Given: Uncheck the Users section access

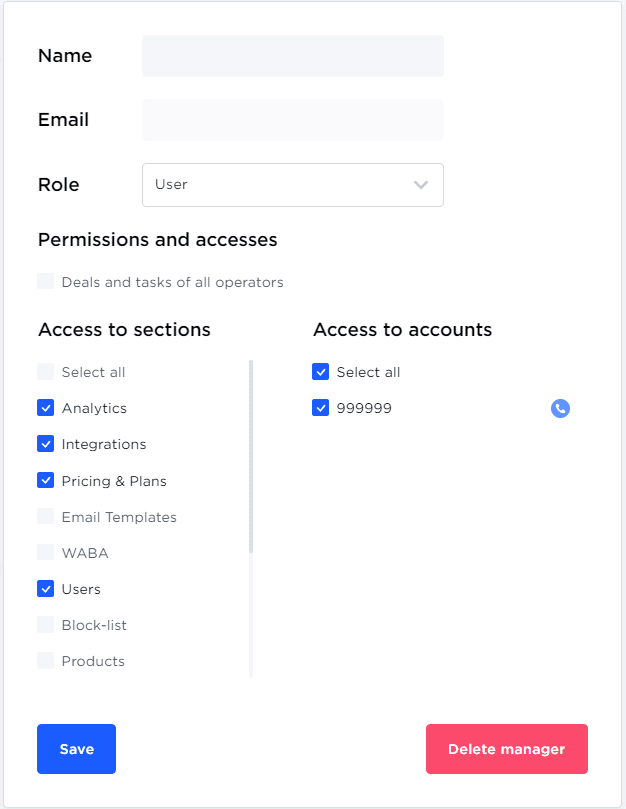Looking at the screenshot, I should 46,589.
